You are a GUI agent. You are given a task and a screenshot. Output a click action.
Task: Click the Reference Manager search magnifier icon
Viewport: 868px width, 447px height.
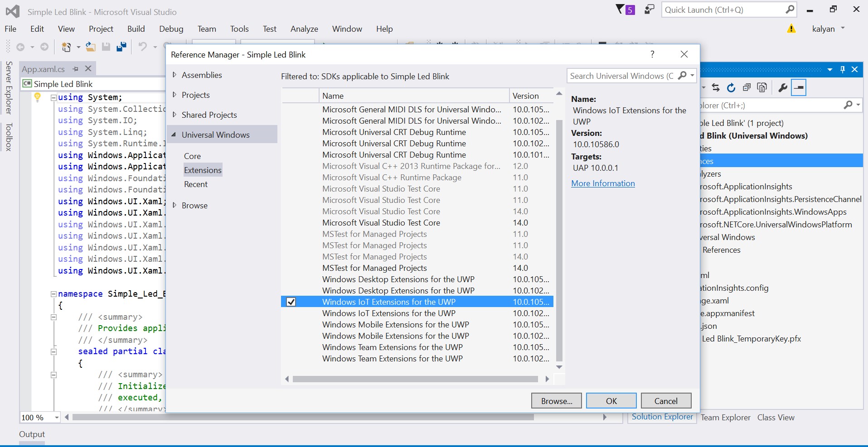tap(683, 76)
